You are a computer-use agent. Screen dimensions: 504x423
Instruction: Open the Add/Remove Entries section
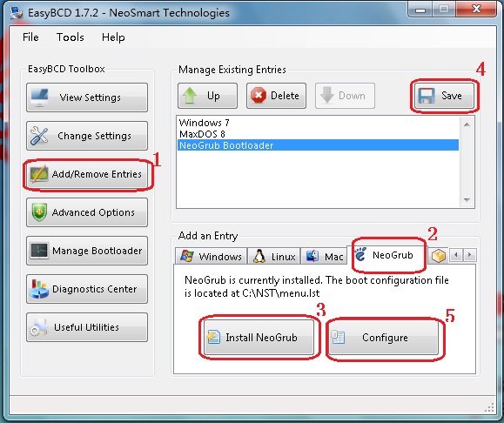click(87, 174)
